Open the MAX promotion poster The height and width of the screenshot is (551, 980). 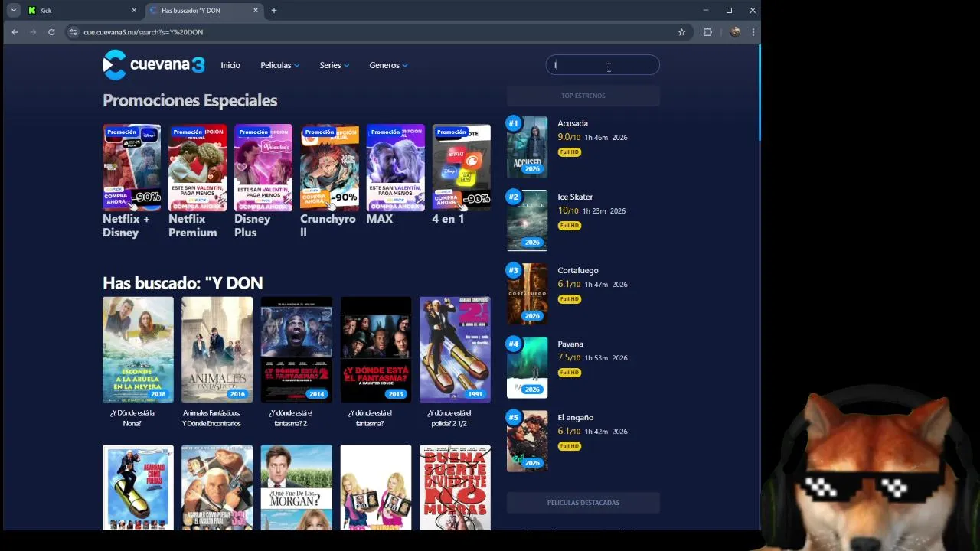(x=395, y=168)
